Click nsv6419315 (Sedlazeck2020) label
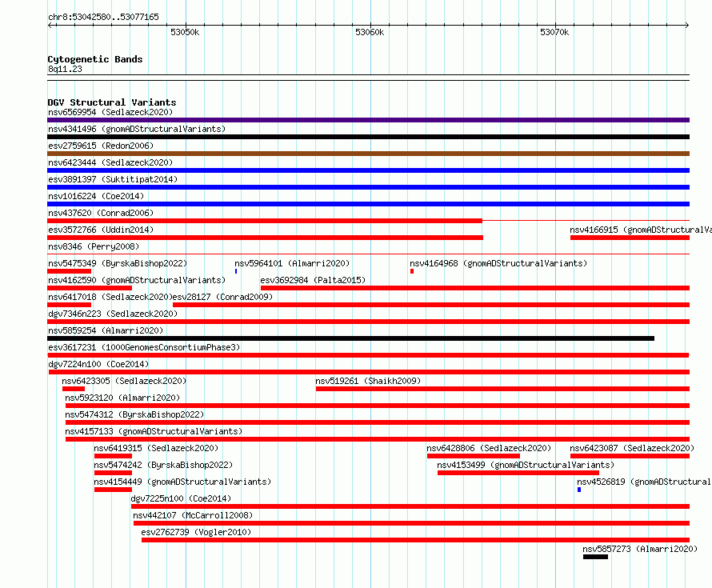The height and width of the screenshot is (588, 712). (x=156, y=448)
